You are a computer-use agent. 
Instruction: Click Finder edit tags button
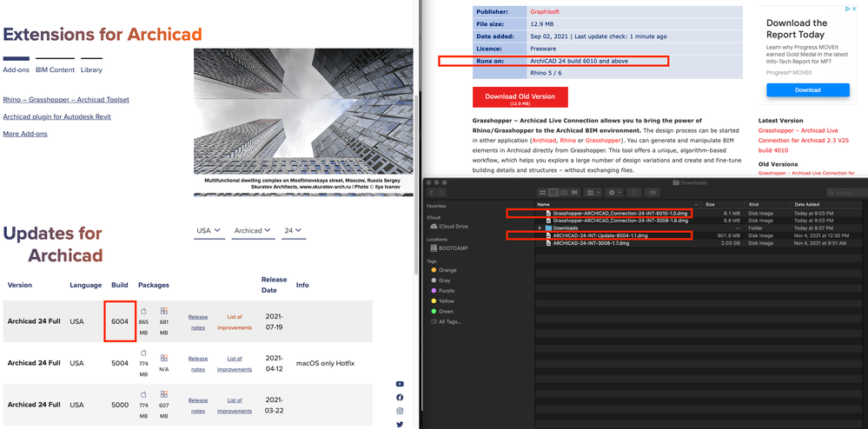coord(653,193)
